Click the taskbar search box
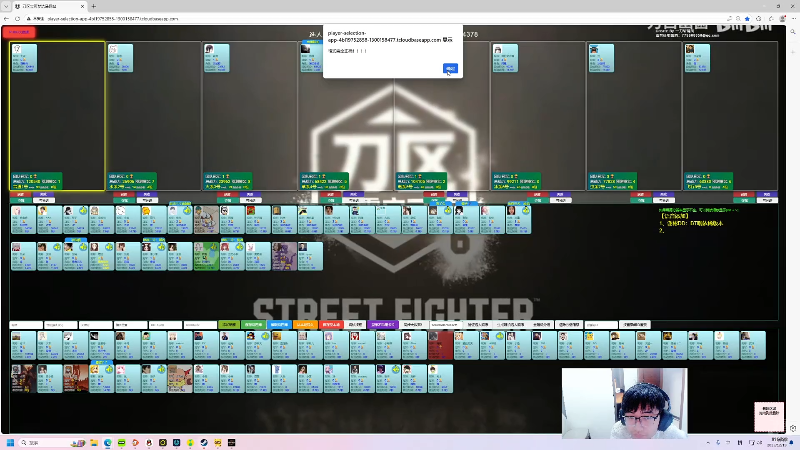800x450 pixels. (x=52, y=442)
